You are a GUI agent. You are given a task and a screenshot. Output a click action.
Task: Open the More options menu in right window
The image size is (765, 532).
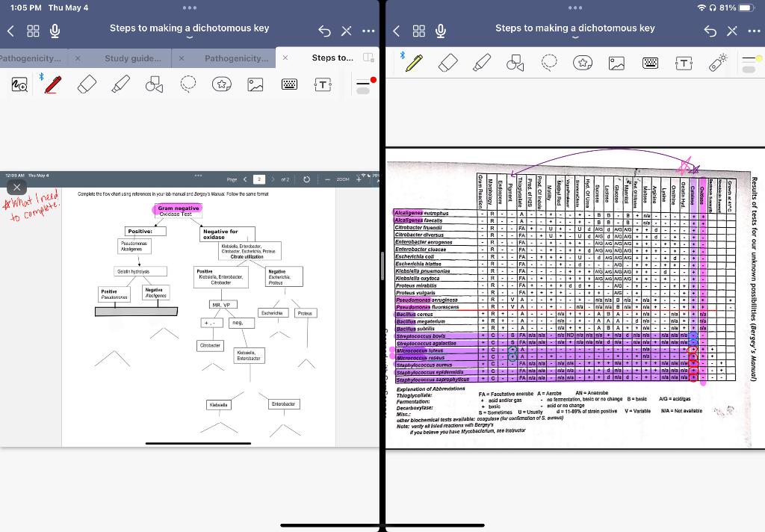pyautogui.click(x=755, y=31)
